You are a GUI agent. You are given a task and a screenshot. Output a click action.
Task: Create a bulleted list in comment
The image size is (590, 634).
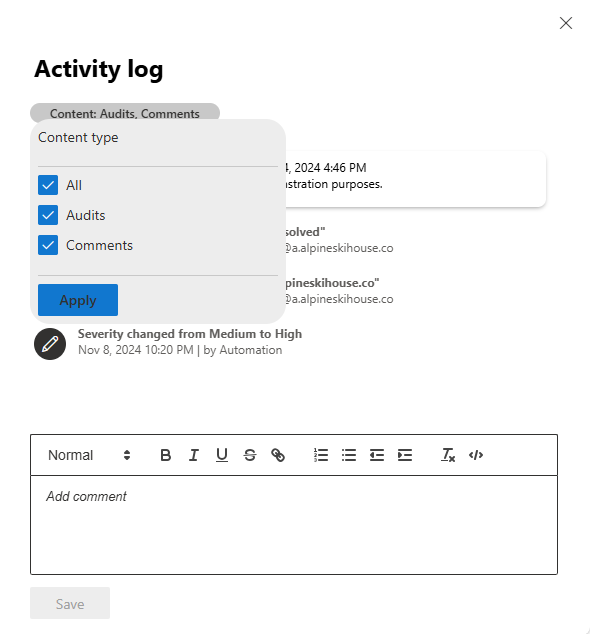(x=349, y=455)
